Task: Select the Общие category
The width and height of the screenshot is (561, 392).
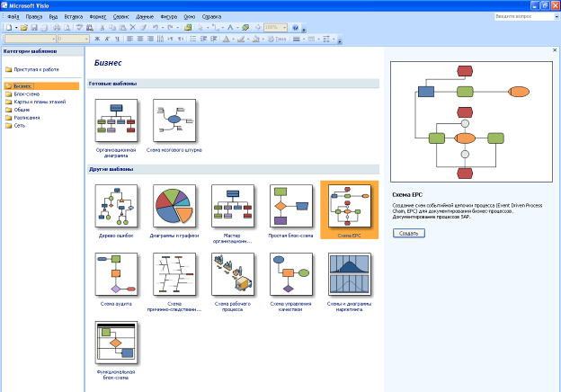Action: click(18, 110)
